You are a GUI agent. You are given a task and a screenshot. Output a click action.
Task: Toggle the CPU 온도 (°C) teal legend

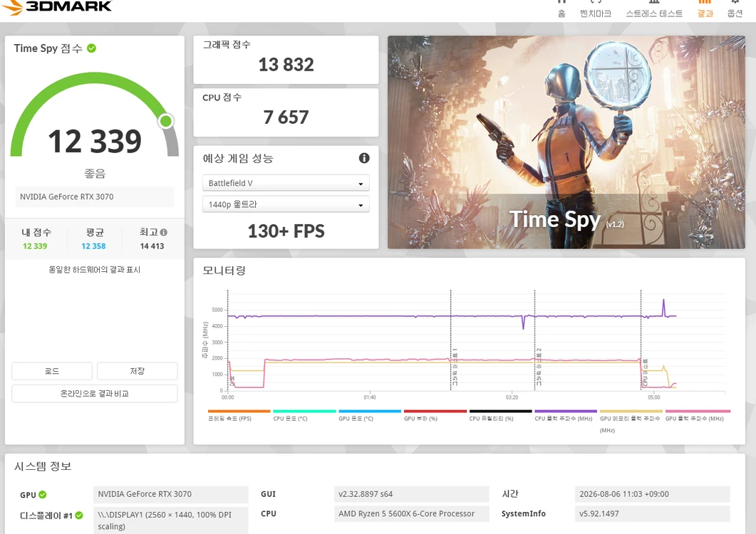(304, 415)
